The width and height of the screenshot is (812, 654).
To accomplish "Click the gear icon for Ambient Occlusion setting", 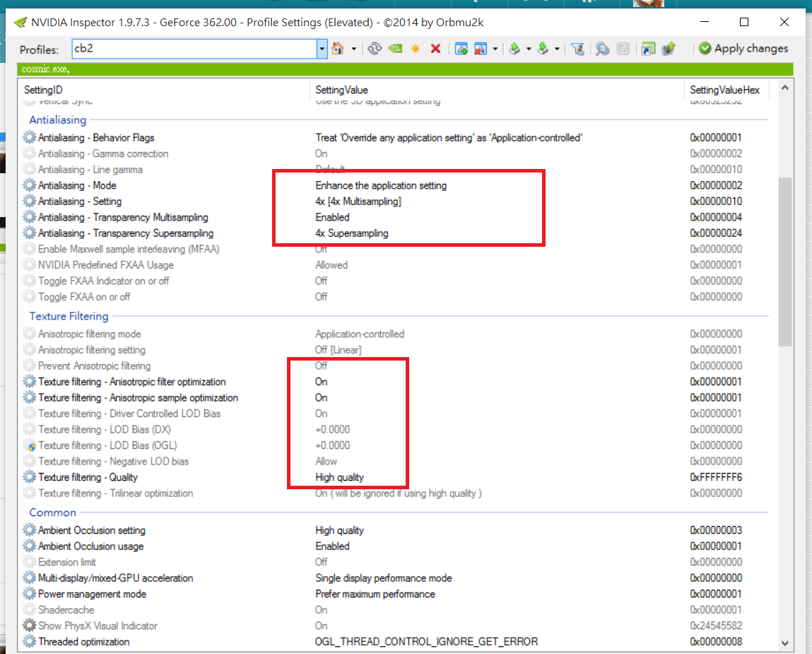I will point(30,530).
